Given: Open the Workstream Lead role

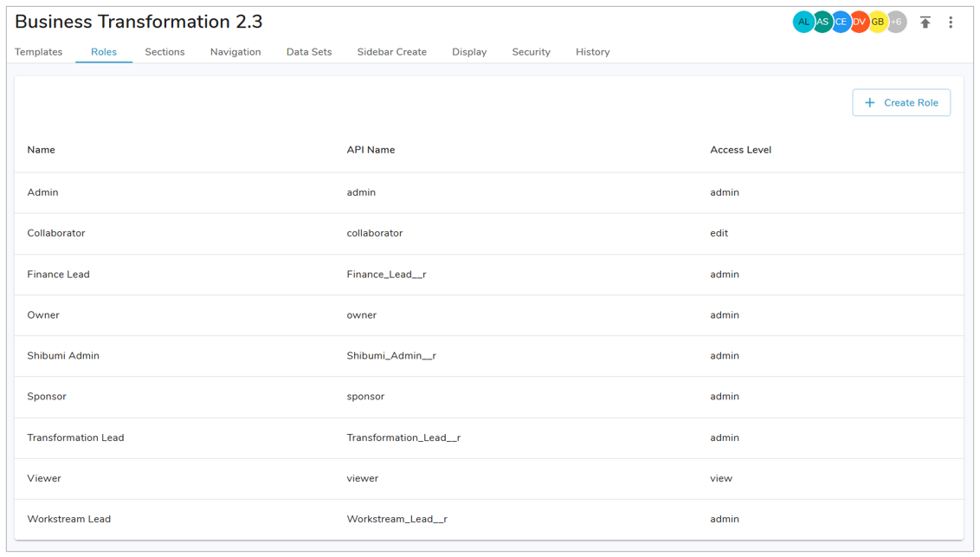Looking at the screenshot, I should pos(68,520).
